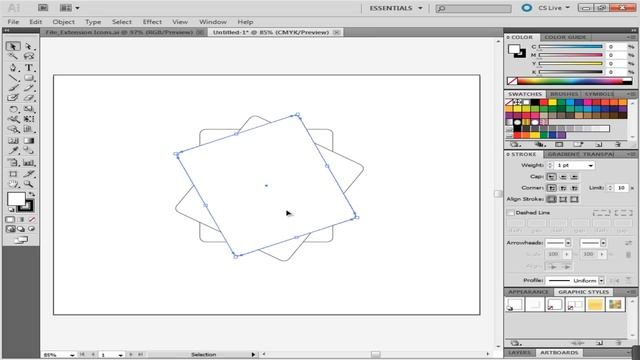Align stroke to outside
640x360 pixels.
click(x=574, y=199)
